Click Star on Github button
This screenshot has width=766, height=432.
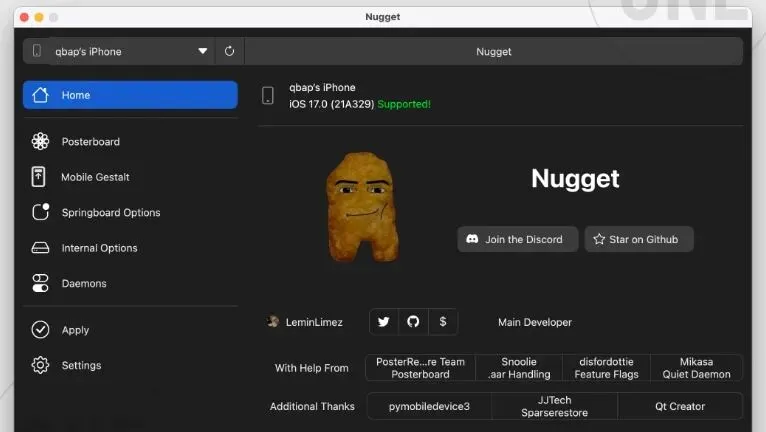coord(639,239)
